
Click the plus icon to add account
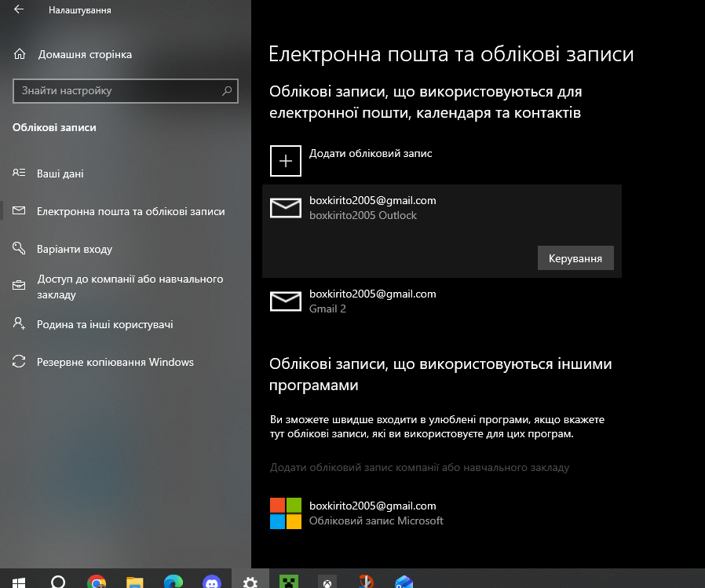click(x=286, y=161)
